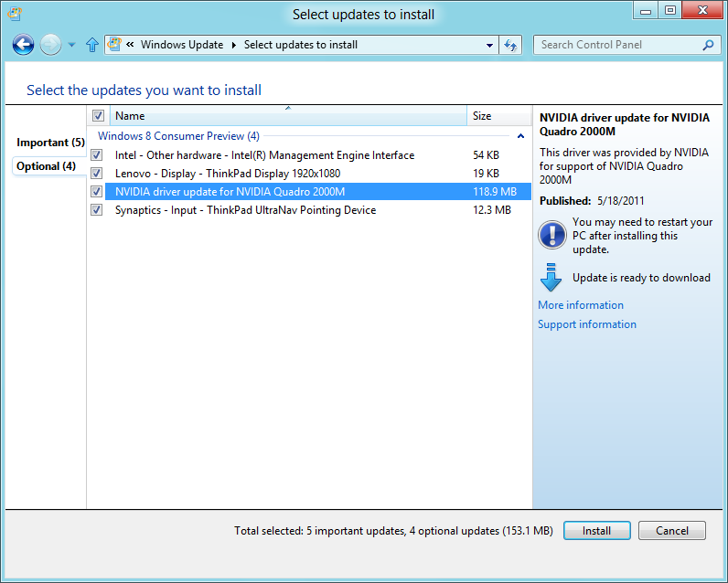Viewport: 728px width, 583px height.
Task: Click the search magnifier icon
Action: point(708,45)
